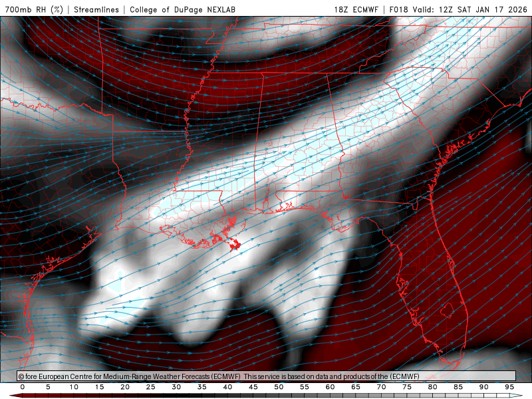Click the "45" label on the color scale
The height and width of the screenshot is (399, 532).
253,387
